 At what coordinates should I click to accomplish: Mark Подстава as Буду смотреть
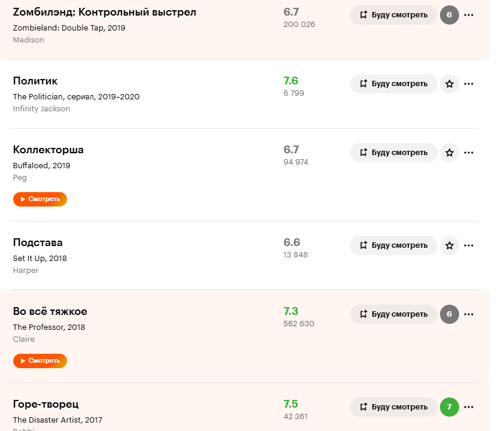tap(394, 245)
